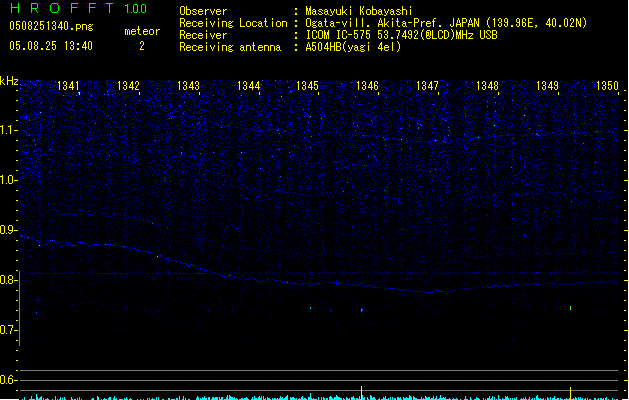
Task: Select the 1350 time tick label
Action: click(x=607, y=87)
